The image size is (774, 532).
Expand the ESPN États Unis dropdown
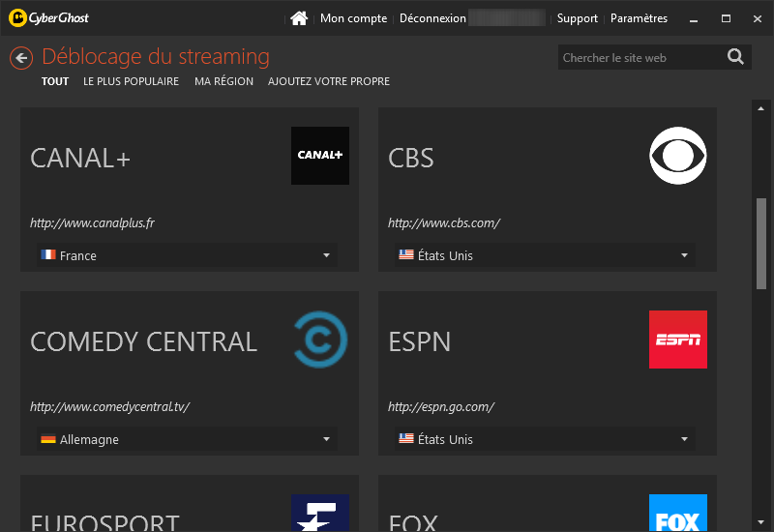(545, 439)
